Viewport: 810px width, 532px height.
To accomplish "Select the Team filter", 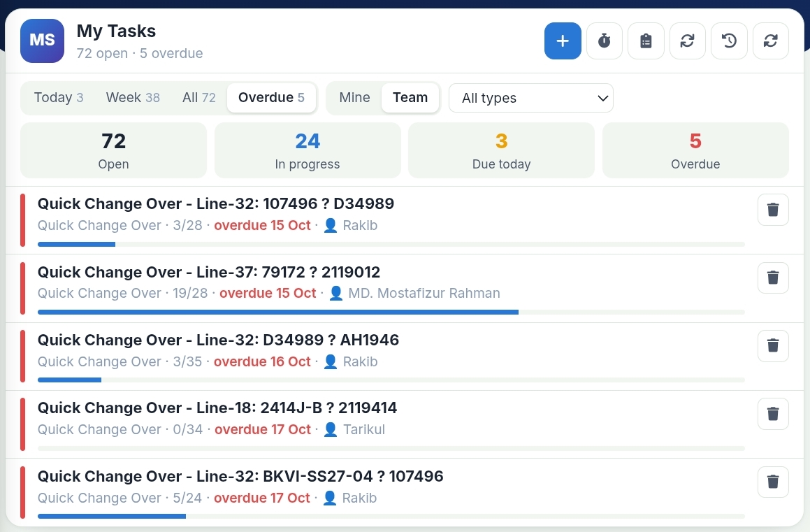I will pos(410,98).
